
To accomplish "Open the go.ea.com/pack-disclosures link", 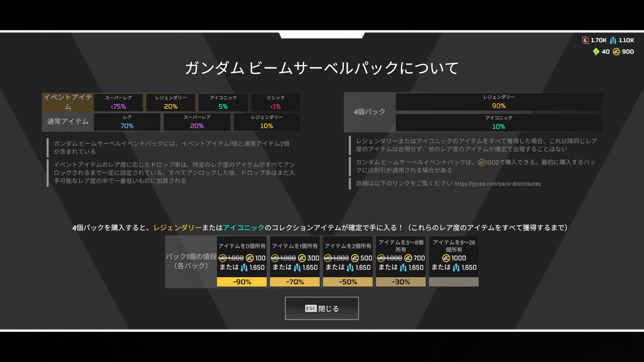I will click(497, 184).
